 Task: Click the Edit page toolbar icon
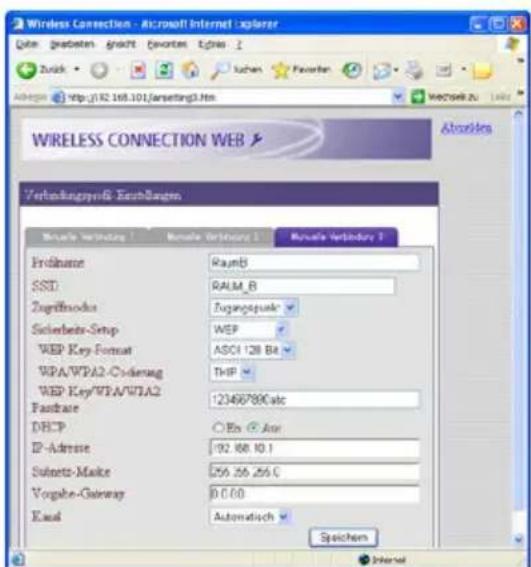point(444,70)
